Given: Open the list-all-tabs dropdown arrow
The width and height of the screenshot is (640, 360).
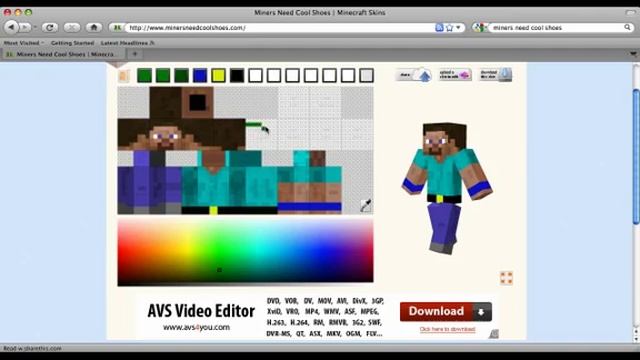Looking at the screenshot, I should 633,54.
